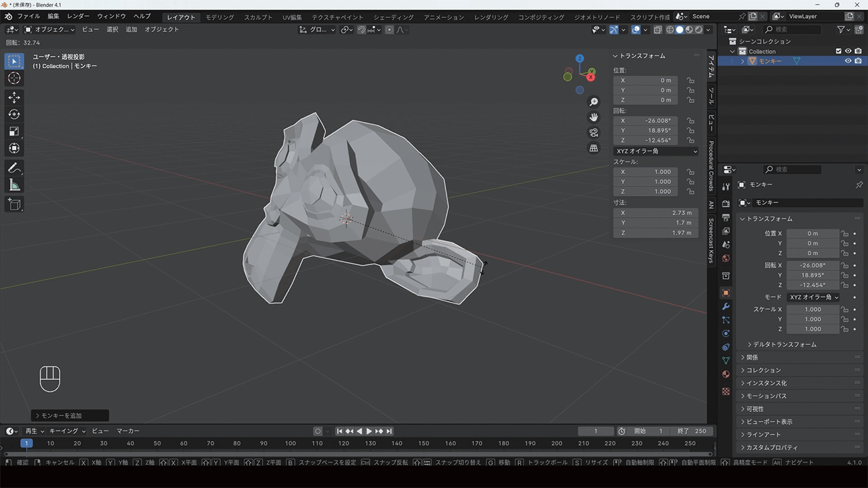Screen dimensions: 868x488
Task: Switch to rendered viewport shading
Action: [x=698, y=30]
